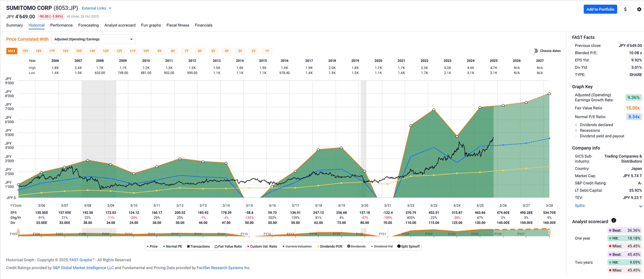This screenshot has width=644, height=279.
Task: Click the right handle of the timeline range slider
Action: pyautogui.click(x=549, y=232)
